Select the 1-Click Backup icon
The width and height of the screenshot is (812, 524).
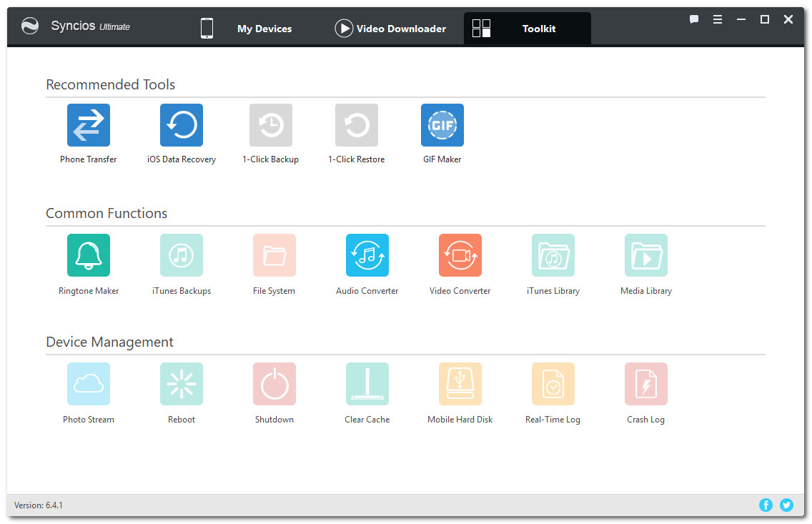(x=271, y=125)
